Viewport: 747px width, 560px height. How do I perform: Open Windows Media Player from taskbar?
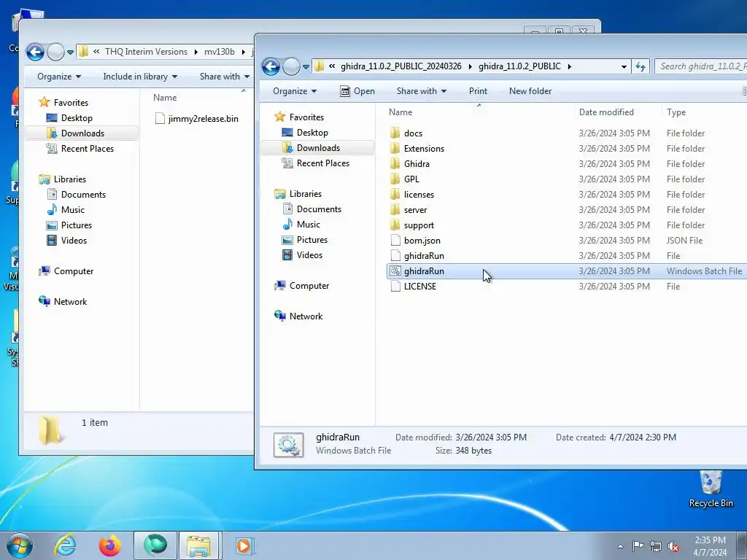[x=244, y=545]
